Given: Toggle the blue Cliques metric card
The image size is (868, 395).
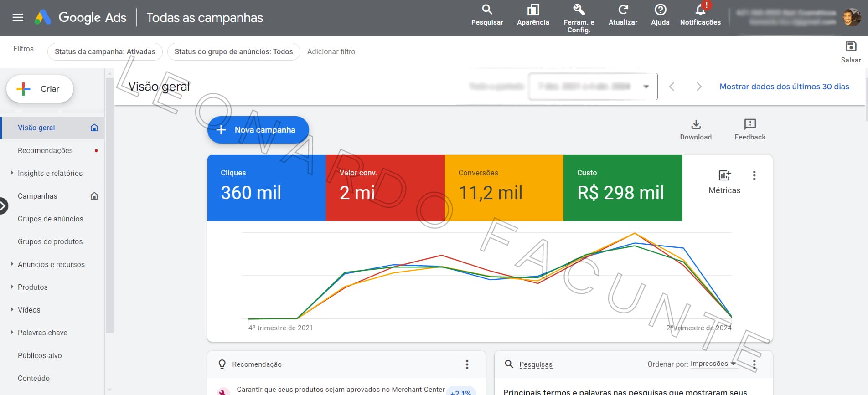Looking at the screenshot, I should (x=266, y=188).
